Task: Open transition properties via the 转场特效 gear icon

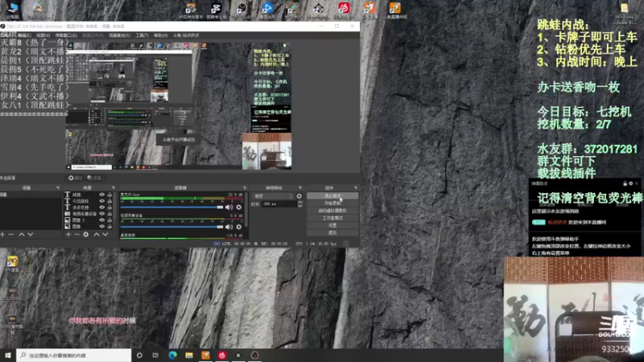Action: [x=299, y=196]
